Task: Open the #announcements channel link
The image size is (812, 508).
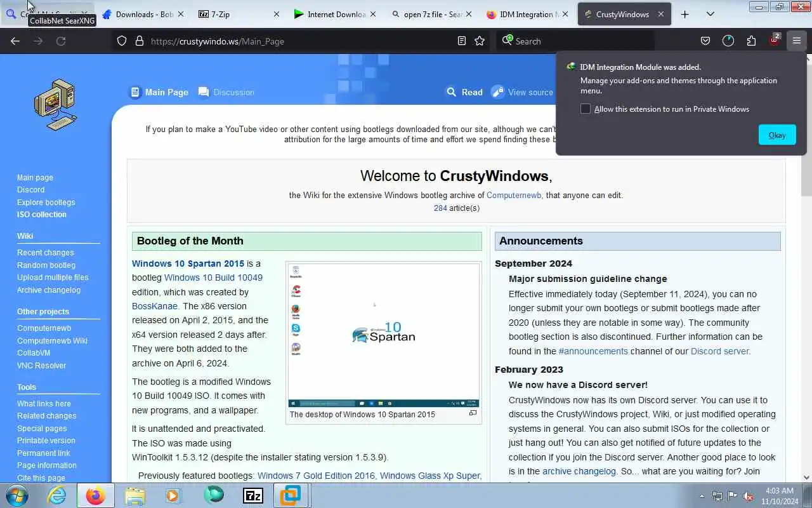Action: coord(593,351)
